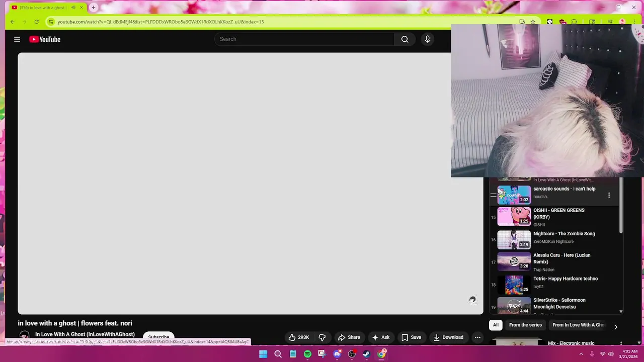
Task: Open volume settings in the system tray
Action: click(x=611, y=354)
